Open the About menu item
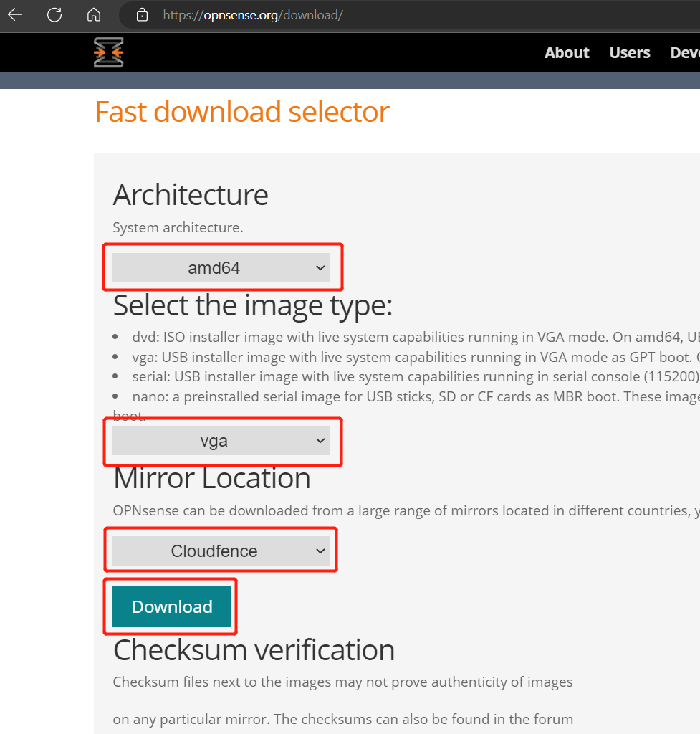700x734 pixels. click(x=566, y=52)
